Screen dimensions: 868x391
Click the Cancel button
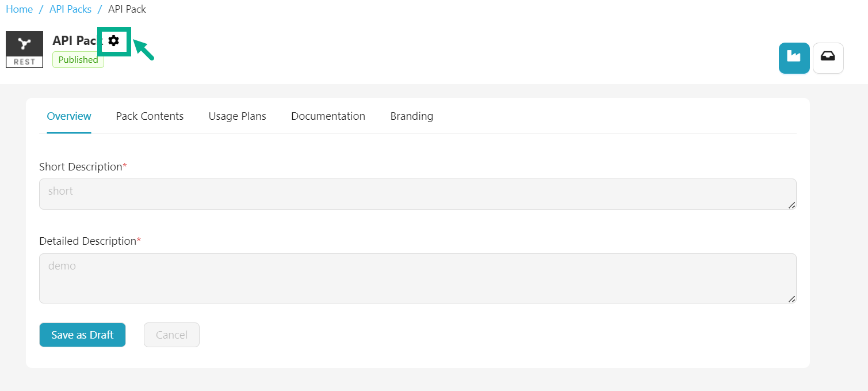[x=171, y=335]
